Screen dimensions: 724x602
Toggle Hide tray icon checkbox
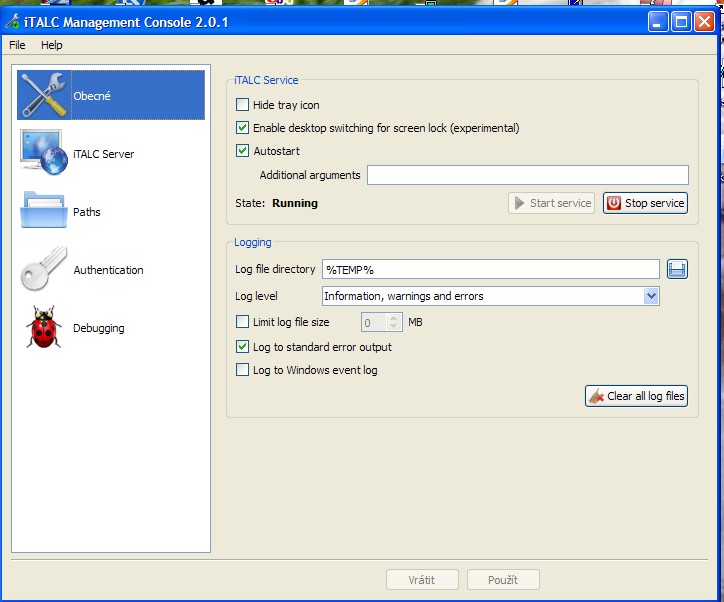pyautogui.click(x=242, y=104)
